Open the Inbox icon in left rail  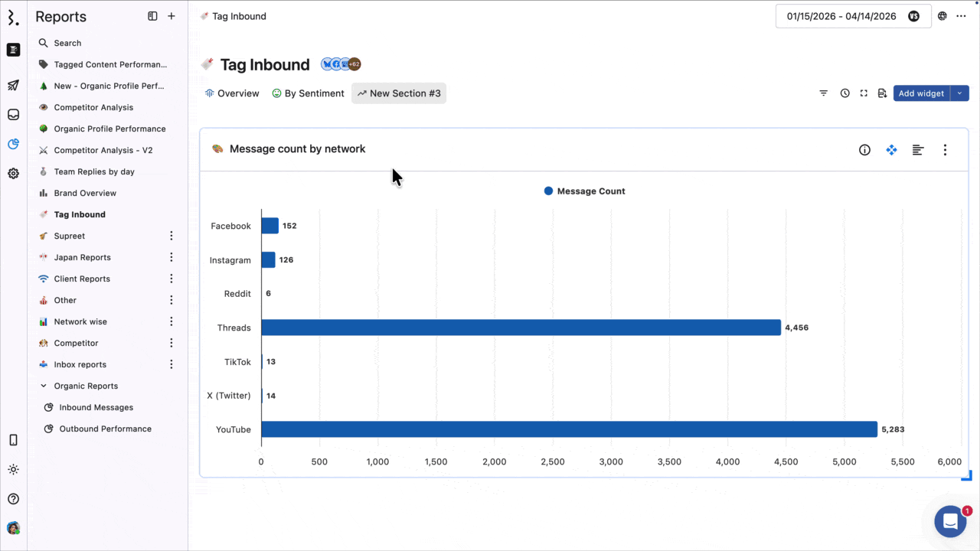pos(13,115)
